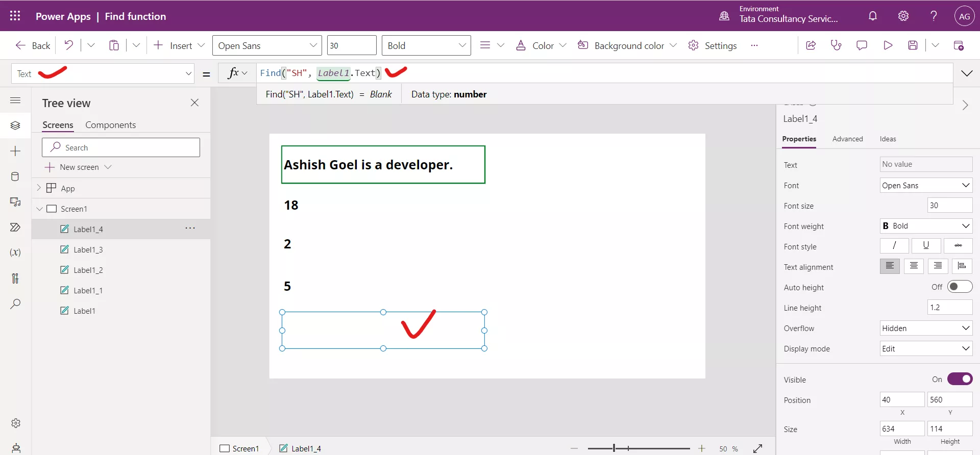Open Insert plus icon in sidebar

tap(15, 151)
